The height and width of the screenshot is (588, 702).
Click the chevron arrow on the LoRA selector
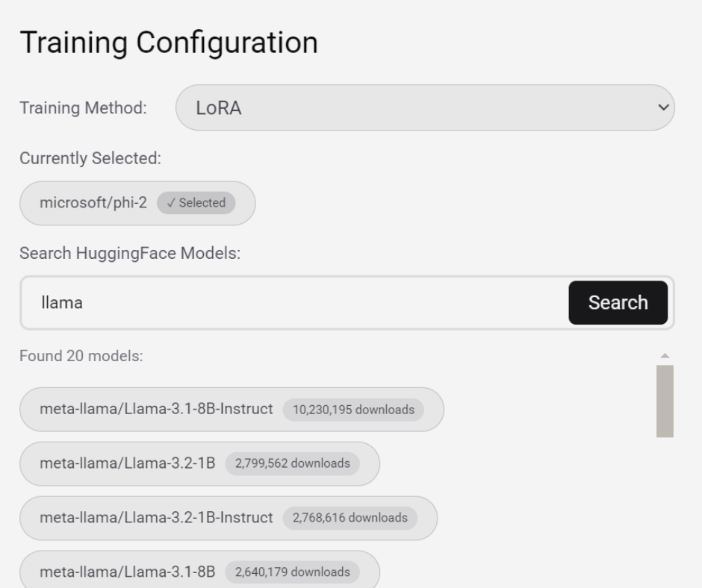(x=662, y=108)
